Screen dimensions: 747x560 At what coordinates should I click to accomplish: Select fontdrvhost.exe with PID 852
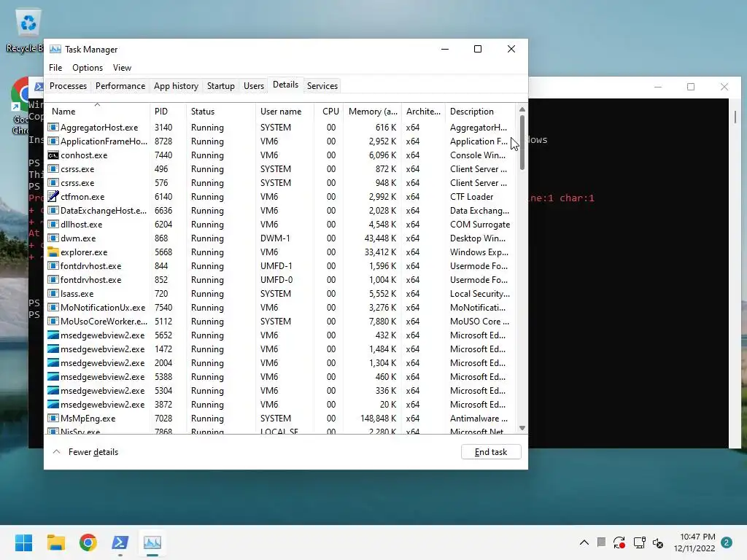coord(90,279)
